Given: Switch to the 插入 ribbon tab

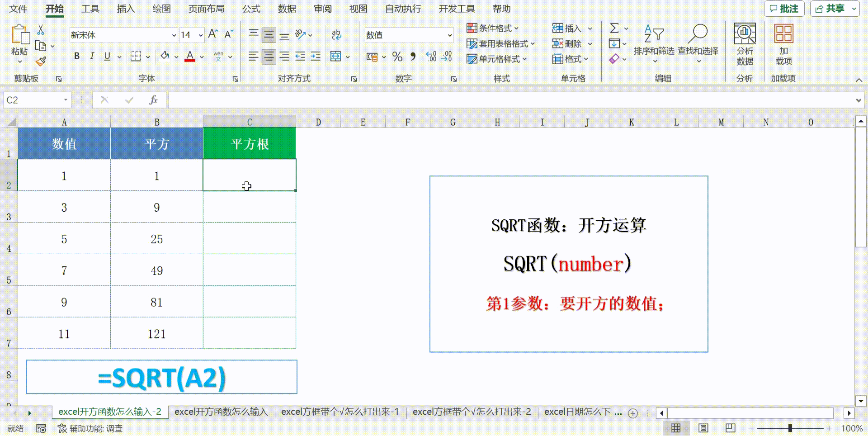Looking at the screenshot, I should click(126, 9).
